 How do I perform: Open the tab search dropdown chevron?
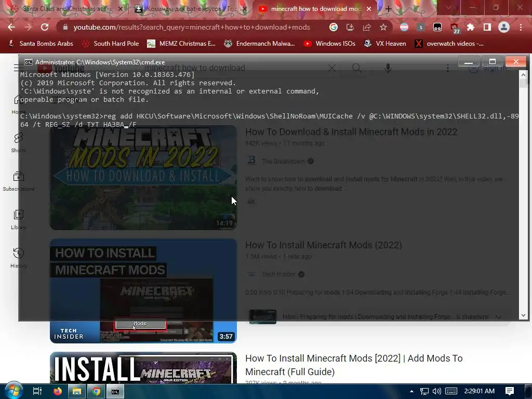[x=448, y=7]
